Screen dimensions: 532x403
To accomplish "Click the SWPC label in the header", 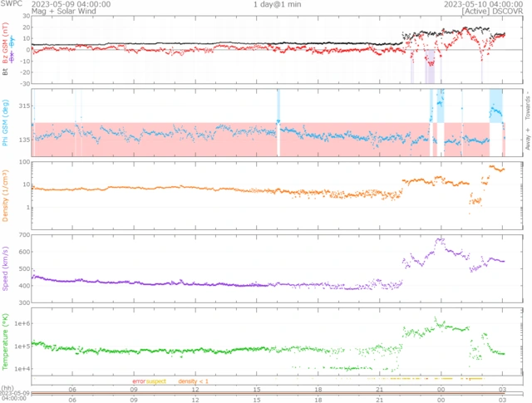I will 12,4.
